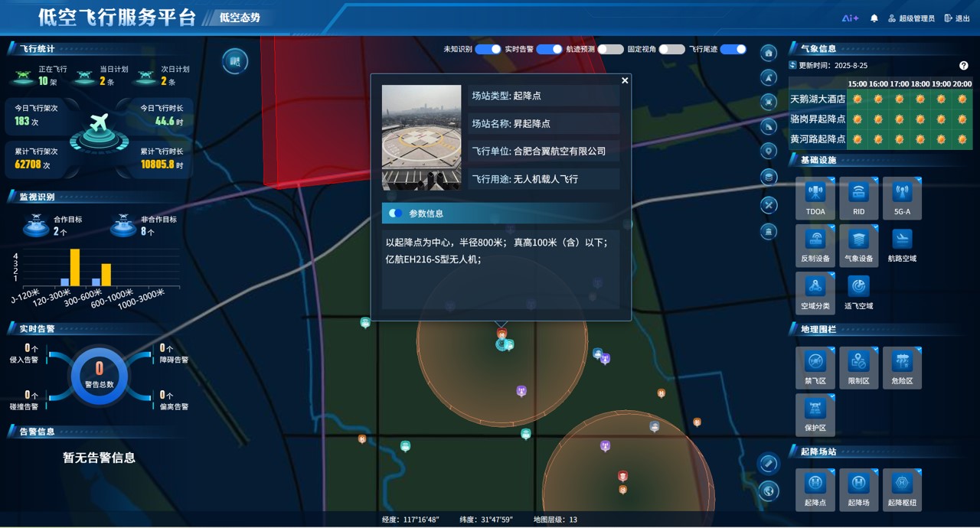Image resolution: width=980 pixels, height=528 pixels.
Task: Enable the 航迹预测 toggle
Action: tap(610, 49)
